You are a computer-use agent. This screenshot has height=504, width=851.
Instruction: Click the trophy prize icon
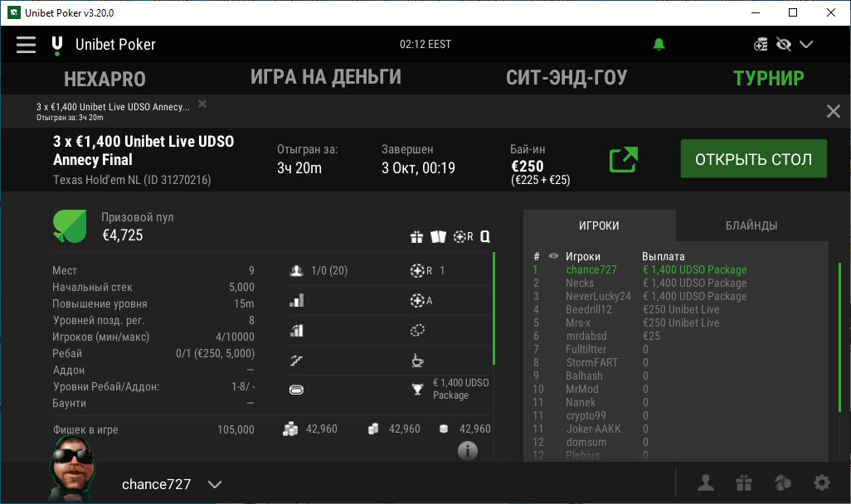point(417,389)
